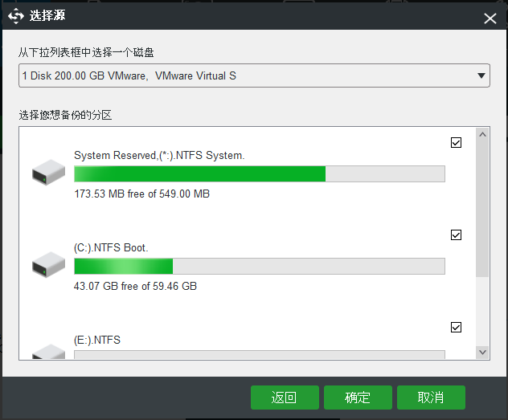Select the System Reserved NTFS System label

(159, 156)
